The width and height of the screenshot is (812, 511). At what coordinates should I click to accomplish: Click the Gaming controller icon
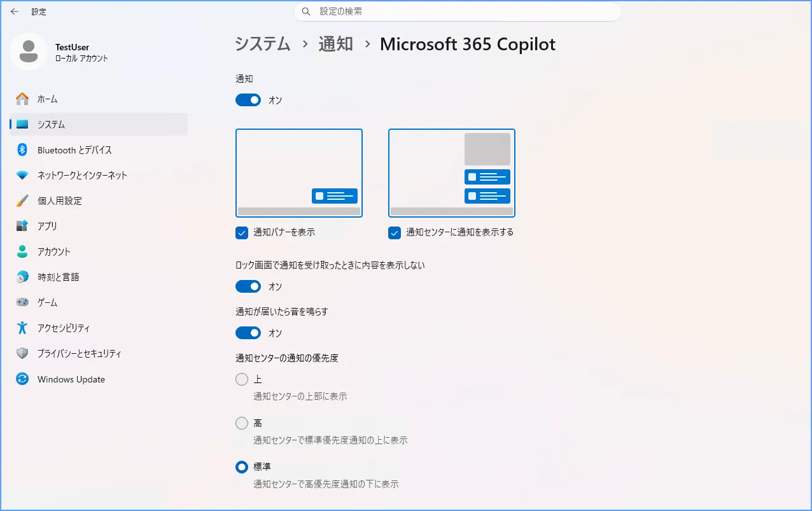coord(22,302)
